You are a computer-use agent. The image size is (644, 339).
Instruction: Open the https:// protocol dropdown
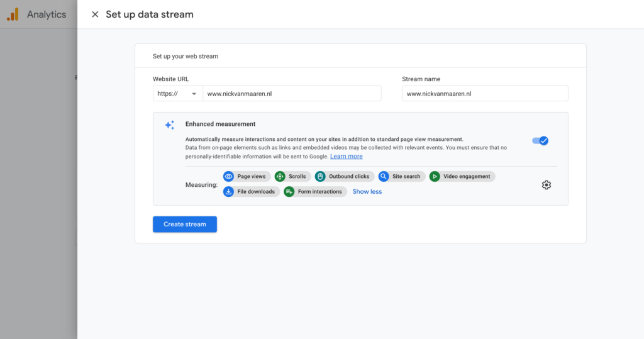coord(178,94)
